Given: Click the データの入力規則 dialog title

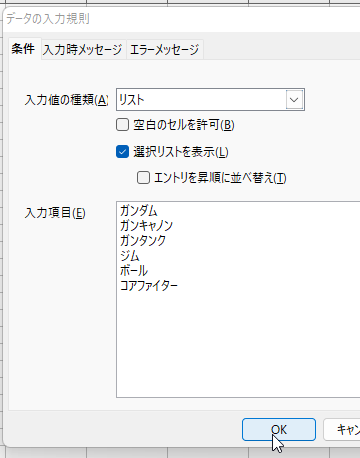Looking at the screenshot, I should pyautogui.click(x=48, y=19).
